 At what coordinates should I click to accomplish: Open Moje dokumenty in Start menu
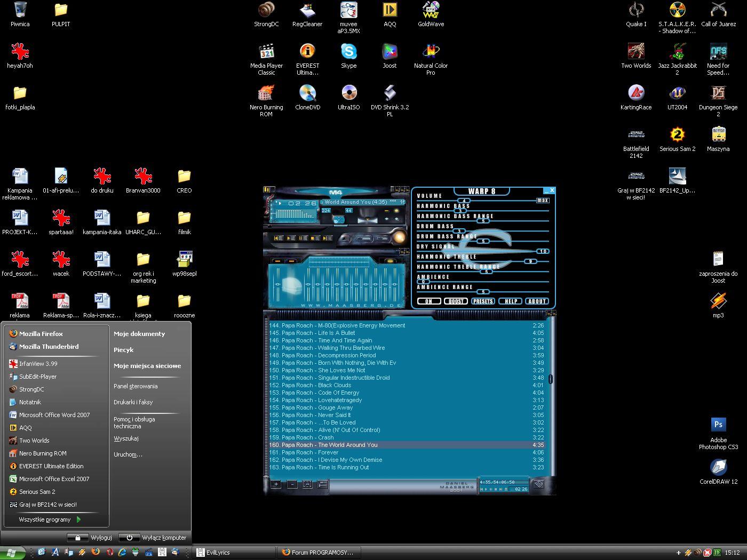[x=139, y=334]
